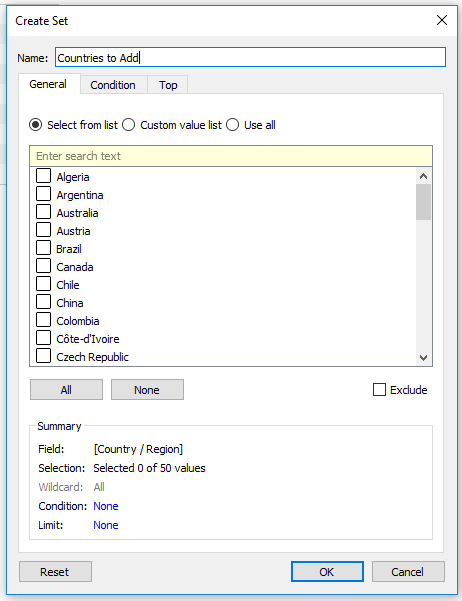Click the search text field
Screen dimensions: 462x601
231,156
